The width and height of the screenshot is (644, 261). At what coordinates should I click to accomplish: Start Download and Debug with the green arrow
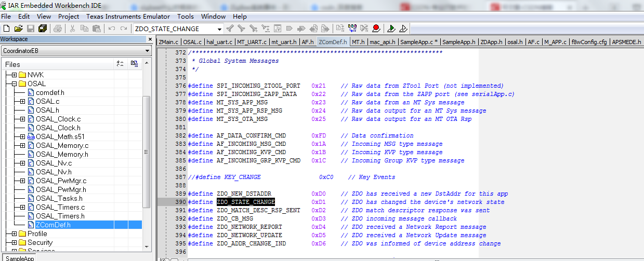pos(391,29)
